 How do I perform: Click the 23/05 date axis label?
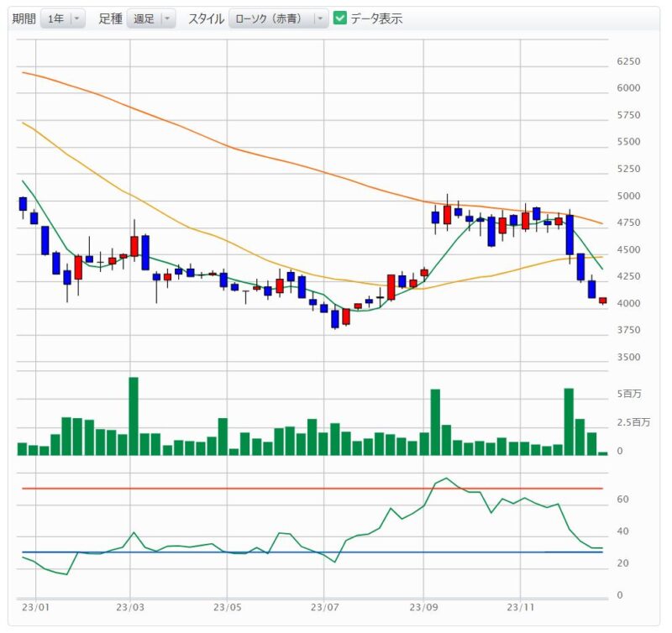click(x=227, y=607)
